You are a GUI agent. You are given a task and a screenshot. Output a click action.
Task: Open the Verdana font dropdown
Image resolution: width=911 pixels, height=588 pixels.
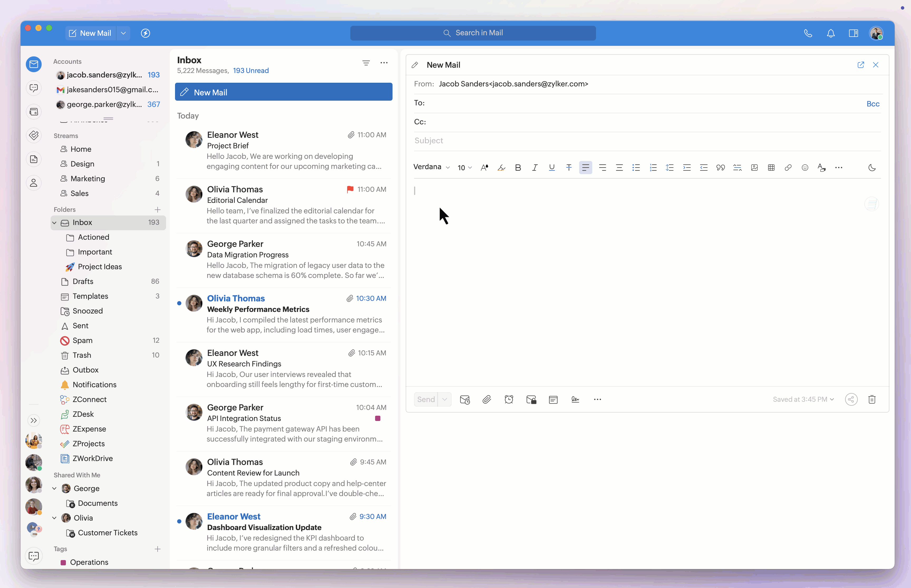pos(431,167)
